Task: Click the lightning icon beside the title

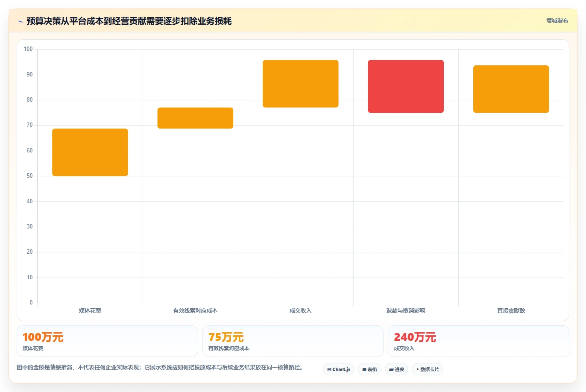Action: 20,21
